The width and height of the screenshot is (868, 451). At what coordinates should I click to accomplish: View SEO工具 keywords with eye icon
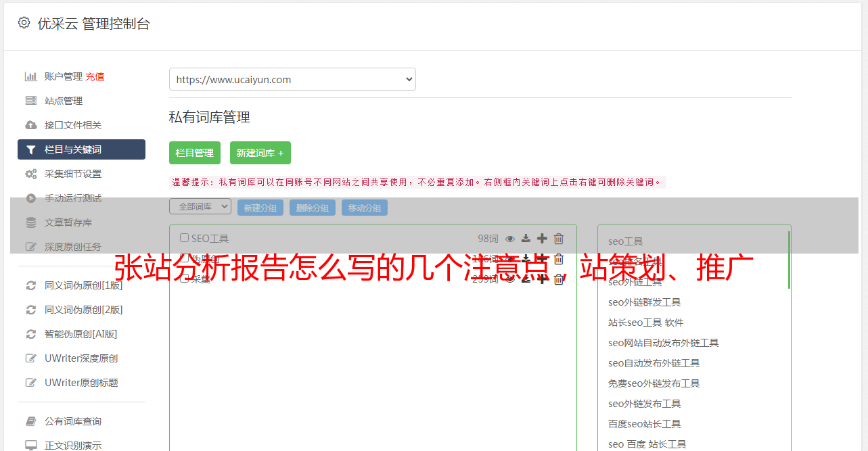point(510,239)
